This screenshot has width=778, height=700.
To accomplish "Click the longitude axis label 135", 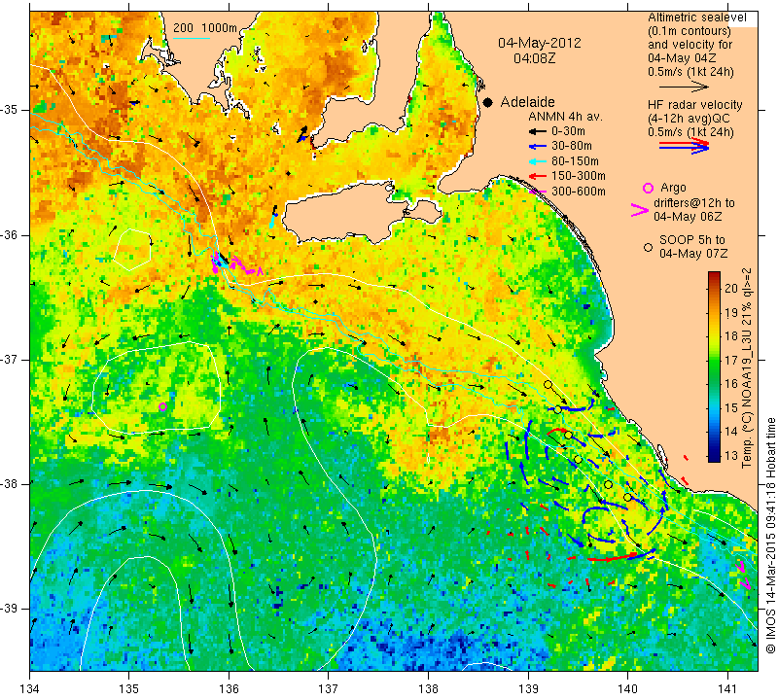I will (x=129, y=689).
